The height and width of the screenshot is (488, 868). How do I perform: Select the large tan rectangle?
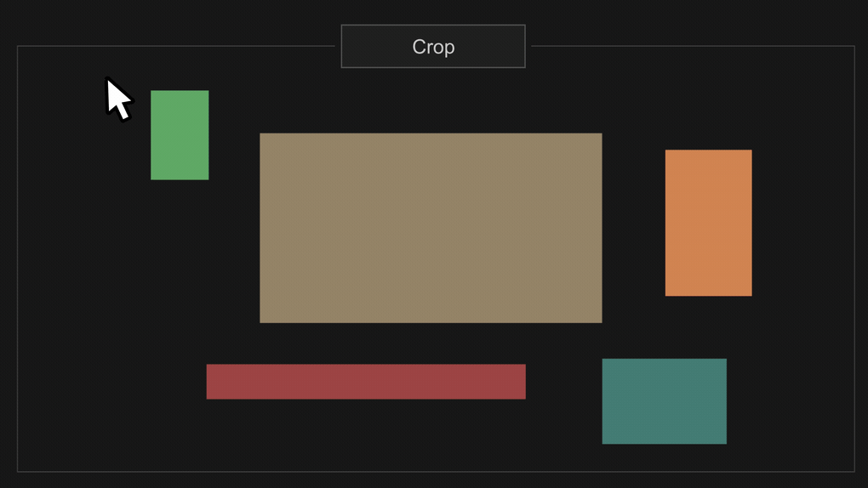pos(431,228)
